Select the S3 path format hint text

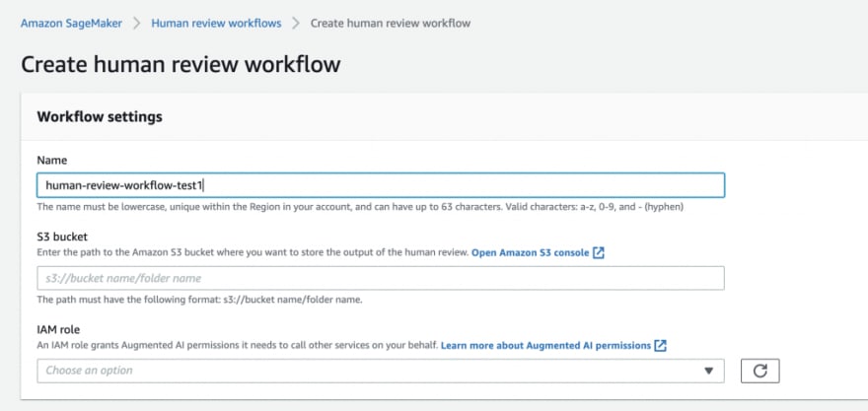point(199,301)
